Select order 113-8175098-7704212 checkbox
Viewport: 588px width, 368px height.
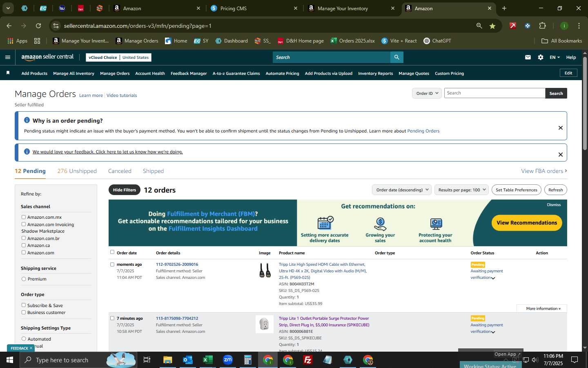coord(112,318)
